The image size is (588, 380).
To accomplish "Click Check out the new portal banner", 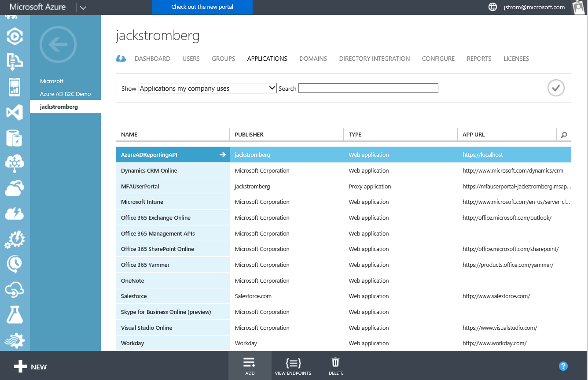I will [x=202, y=7].
